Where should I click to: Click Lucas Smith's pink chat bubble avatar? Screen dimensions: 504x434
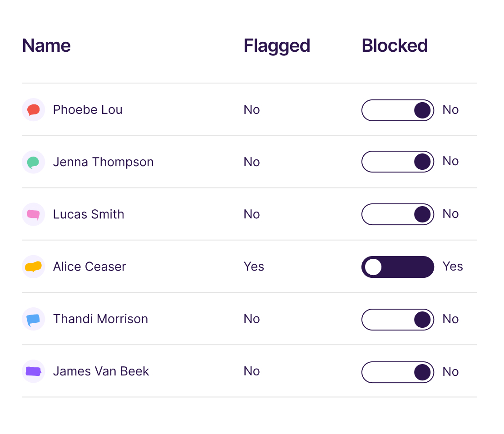34,214
